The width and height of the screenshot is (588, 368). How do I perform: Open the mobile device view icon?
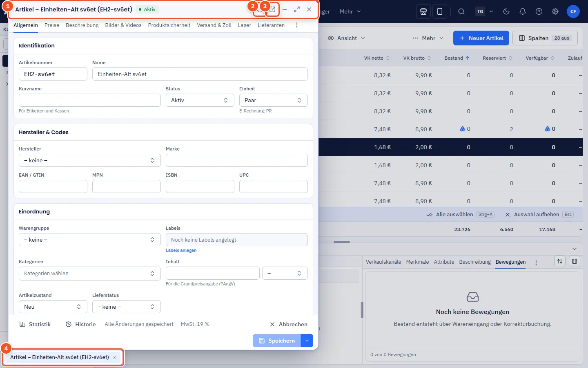point(440,11)
